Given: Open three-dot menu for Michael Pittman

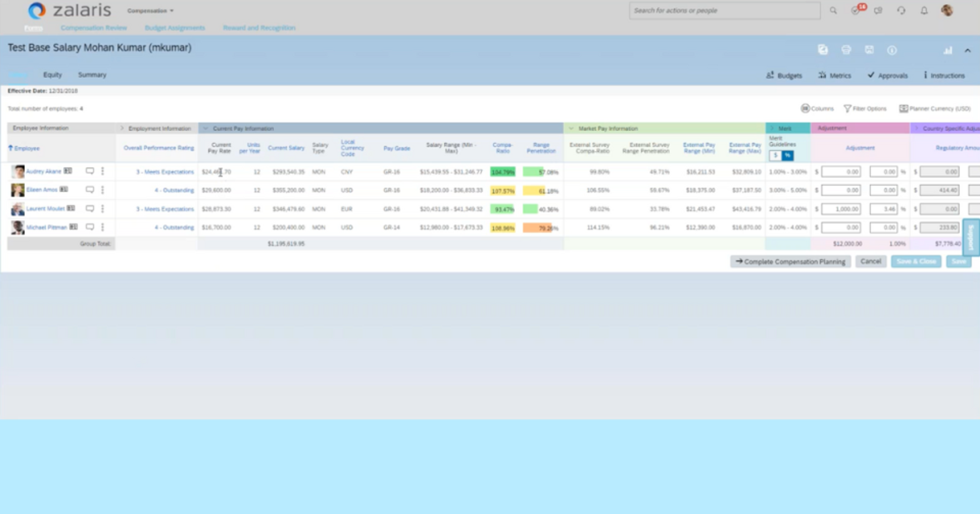Looking at the screenshot, I should point(102,227).
